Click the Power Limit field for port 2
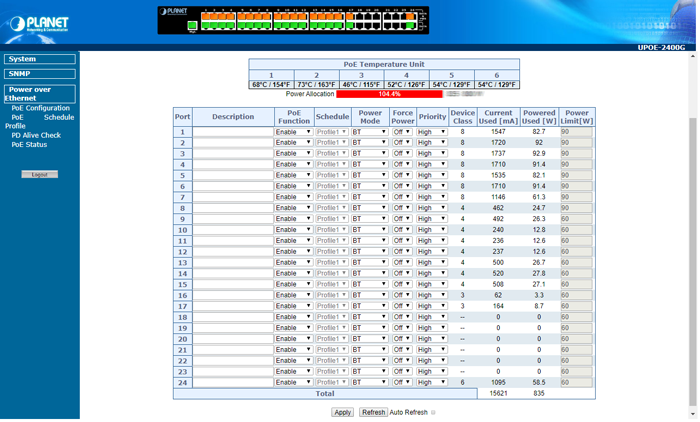The image size is (700, 422). click(x=576, y=143)
